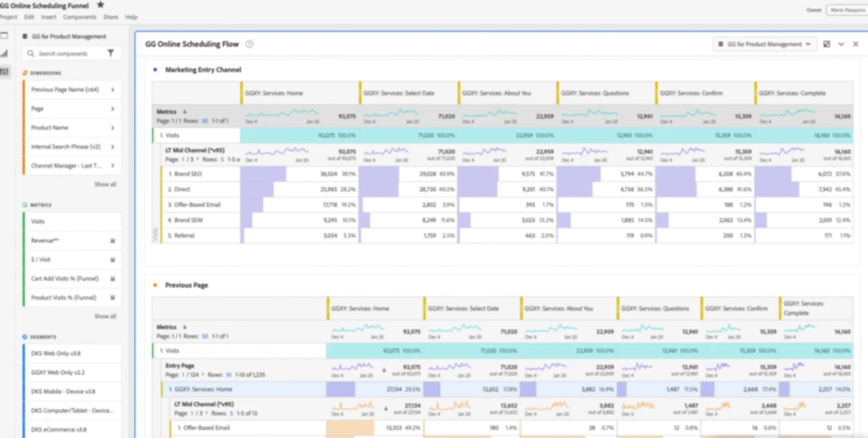Click the Owner name field at top right
The height and width of the screenshot is (438, 868).
pyautogui.click(x=847, y=10)
